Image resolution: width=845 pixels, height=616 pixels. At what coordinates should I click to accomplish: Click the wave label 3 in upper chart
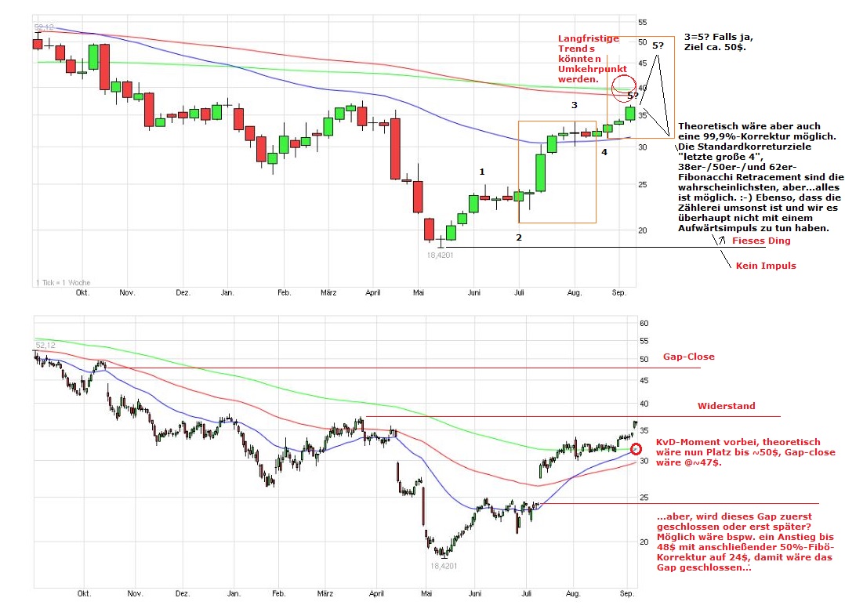(x=575, y=105)
